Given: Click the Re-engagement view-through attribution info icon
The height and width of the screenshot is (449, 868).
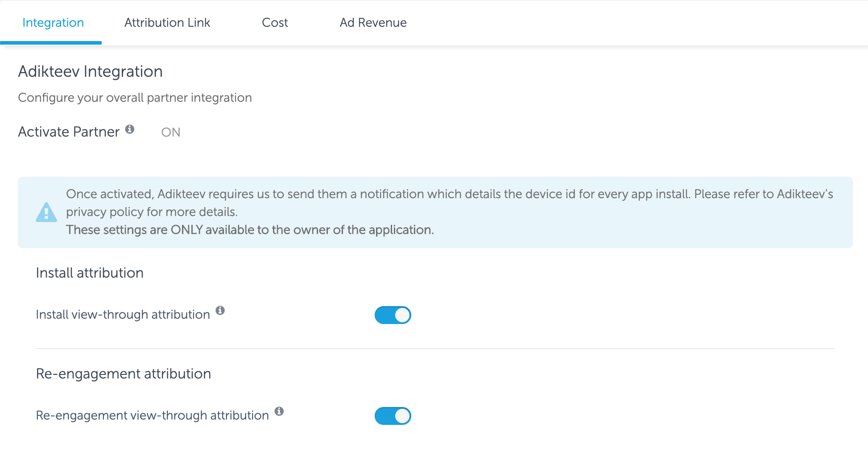Looking at the screenshot, I should pos(279,411).
